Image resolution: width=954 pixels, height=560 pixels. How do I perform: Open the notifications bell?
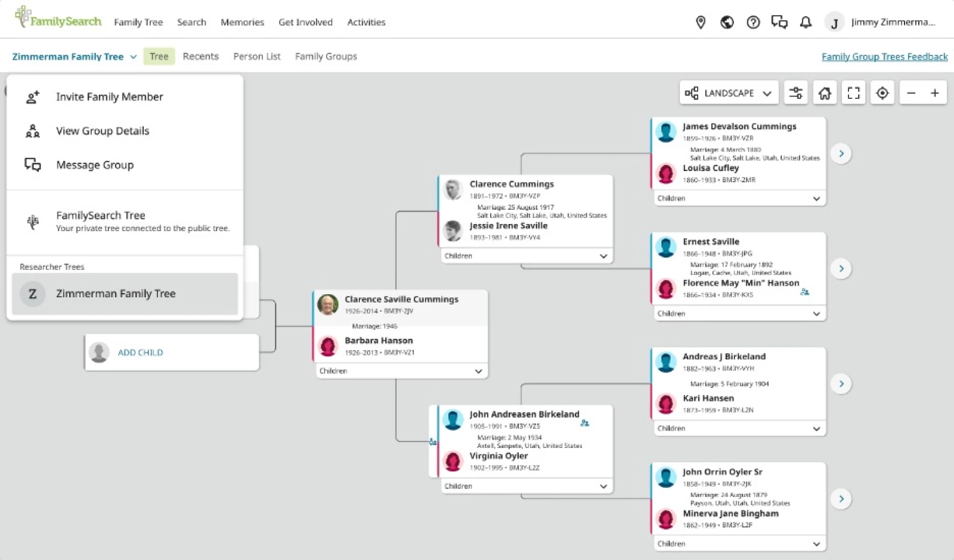[806, 23]
